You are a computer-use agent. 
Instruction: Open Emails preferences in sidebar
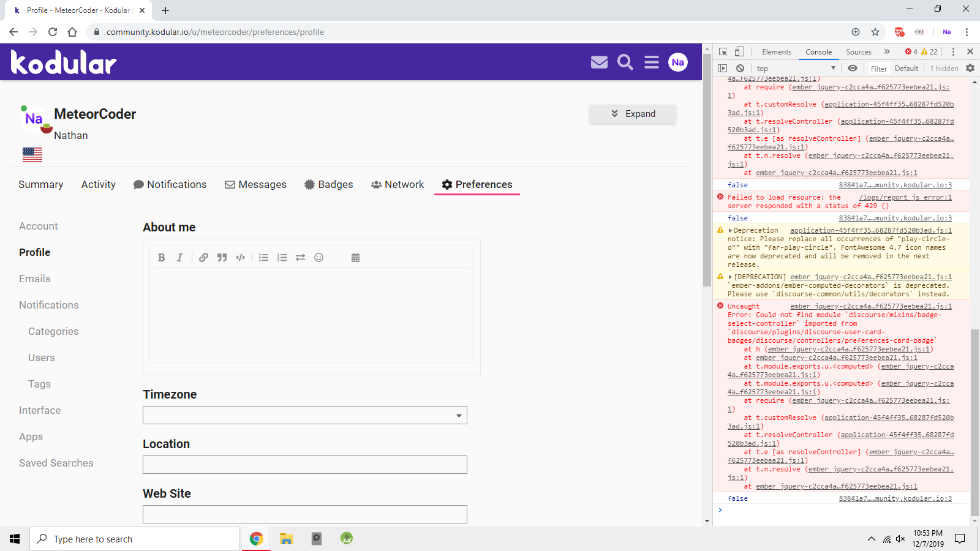35,279
